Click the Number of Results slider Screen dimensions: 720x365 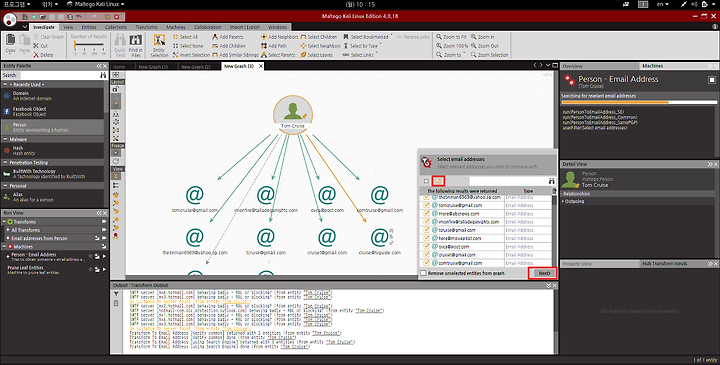(x=89, y=45)
